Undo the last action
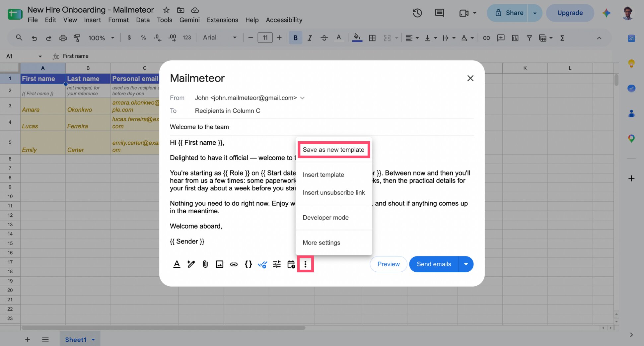 click(34, 38)
